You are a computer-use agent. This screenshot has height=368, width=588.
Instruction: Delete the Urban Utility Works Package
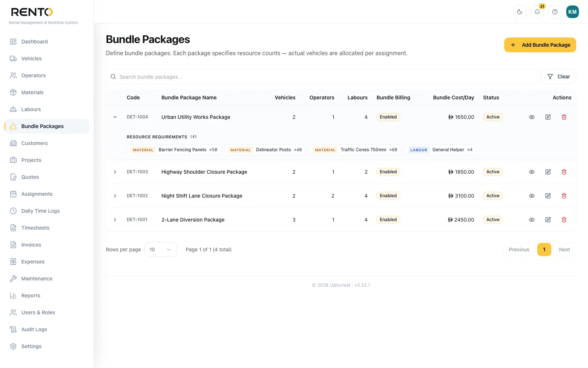click(564, 117)
